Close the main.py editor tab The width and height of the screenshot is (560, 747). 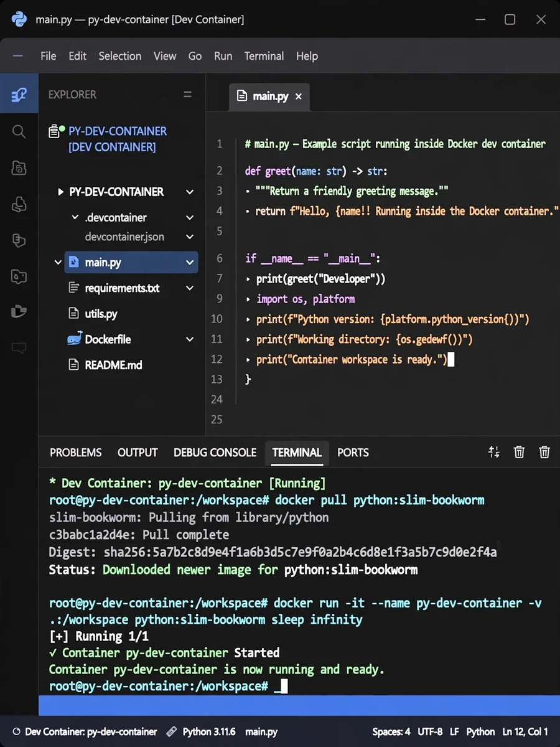[x=298, y=96]
